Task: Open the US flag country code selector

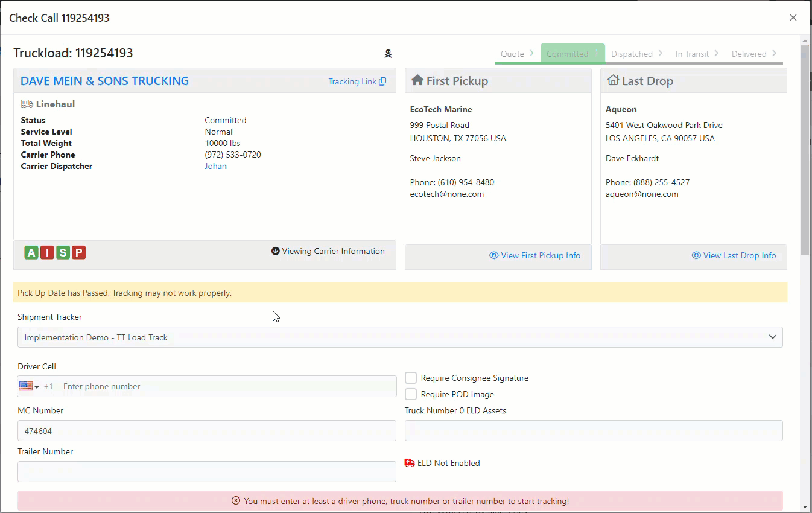Action: coord(29,386)
